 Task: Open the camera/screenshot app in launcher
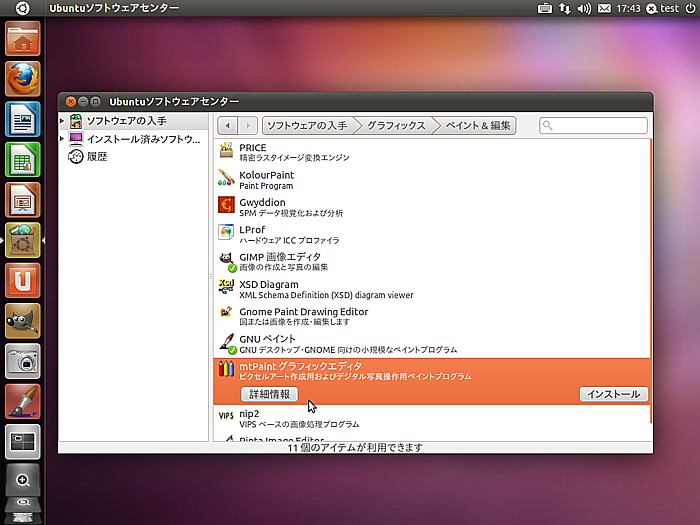click(23, 361)
